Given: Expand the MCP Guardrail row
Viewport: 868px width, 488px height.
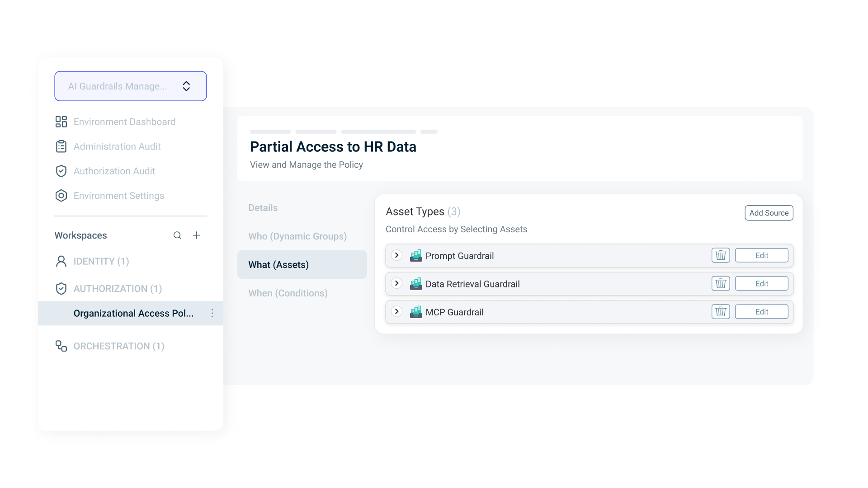Looking at the screenshot, I should (397, 311).
